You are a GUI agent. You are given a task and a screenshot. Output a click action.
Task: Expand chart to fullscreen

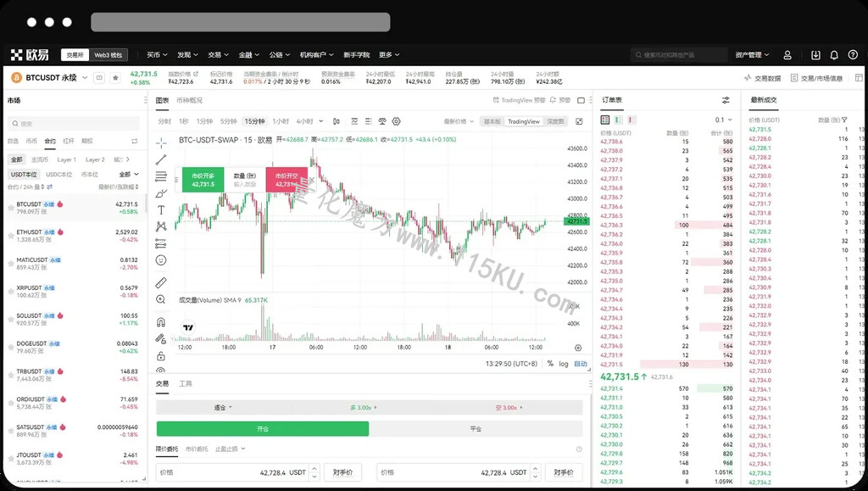(x=579, y=121)
